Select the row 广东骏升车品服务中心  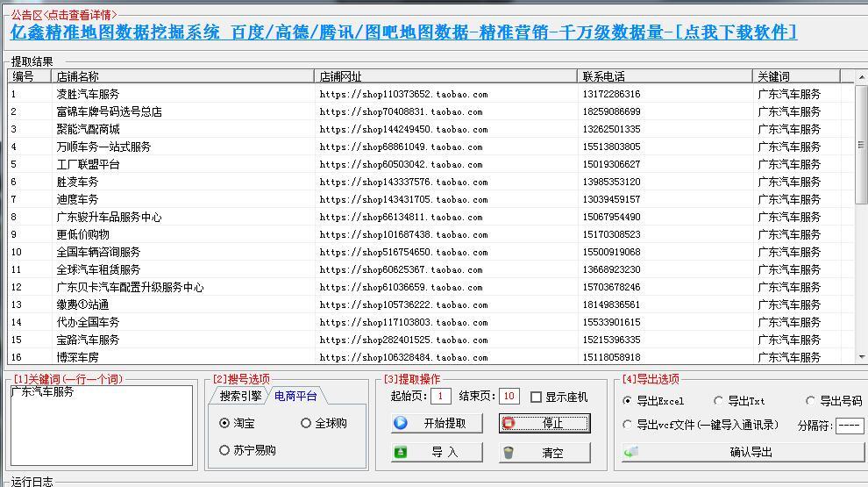431,218
